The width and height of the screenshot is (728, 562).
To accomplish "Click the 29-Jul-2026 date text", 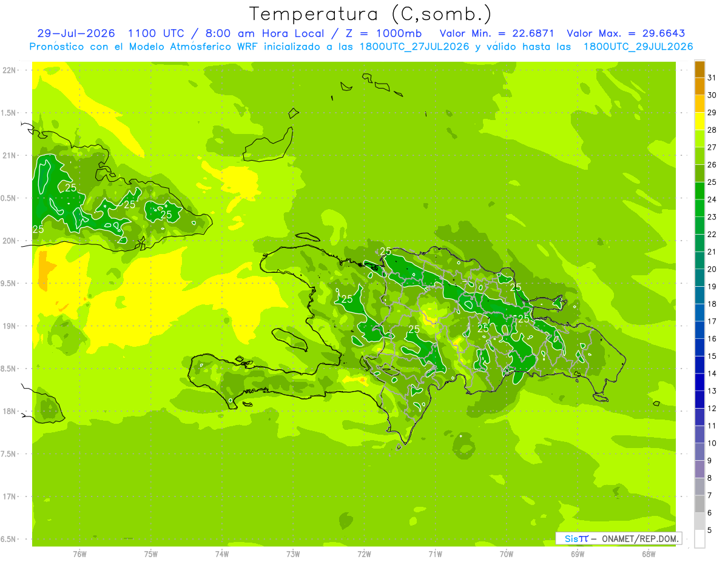I will 76,33.
